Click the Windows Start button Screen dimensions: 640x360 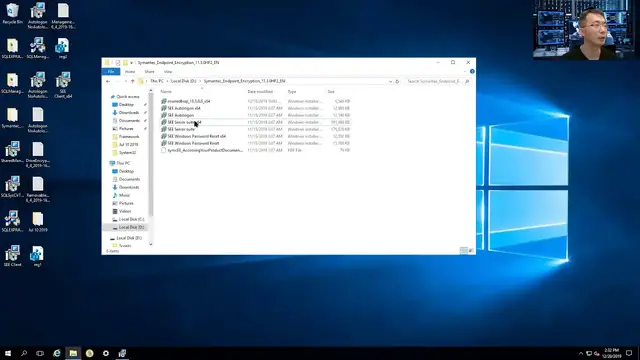8,353
